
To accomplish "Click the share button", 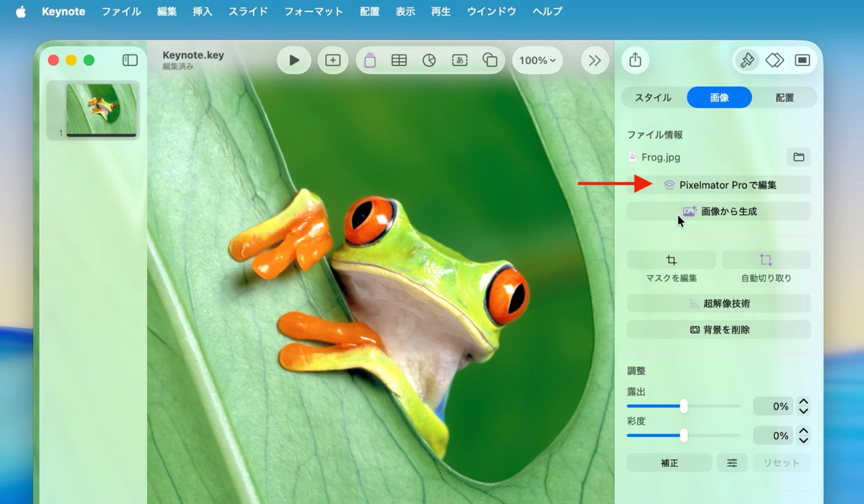I will 635,60.
